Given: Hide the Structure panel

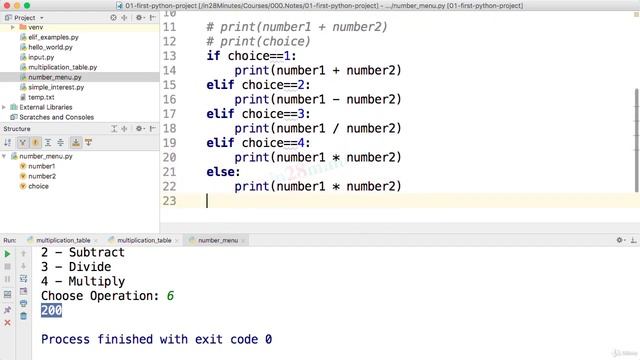Looking at the screenshot, I should pyautogui.click(x=153, y=129).
